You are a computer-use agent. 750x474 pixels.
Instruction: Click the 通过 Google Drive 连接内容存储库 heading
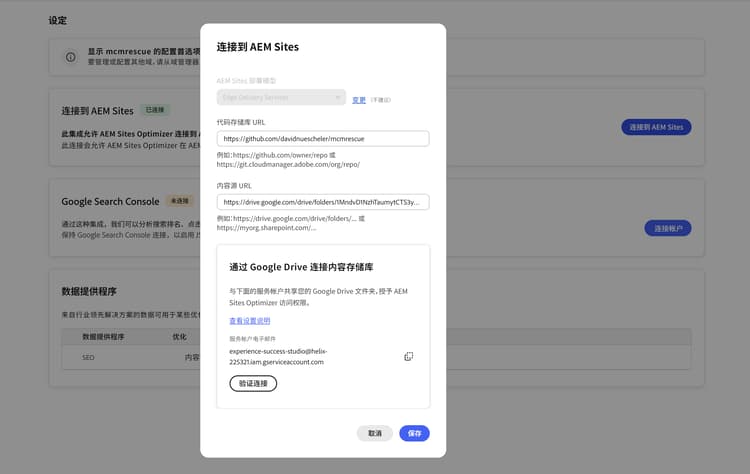pos(301,267)
